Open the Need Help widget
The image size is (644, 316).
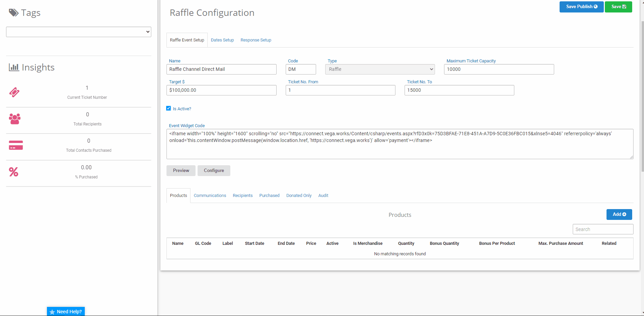tap(66, 312)
